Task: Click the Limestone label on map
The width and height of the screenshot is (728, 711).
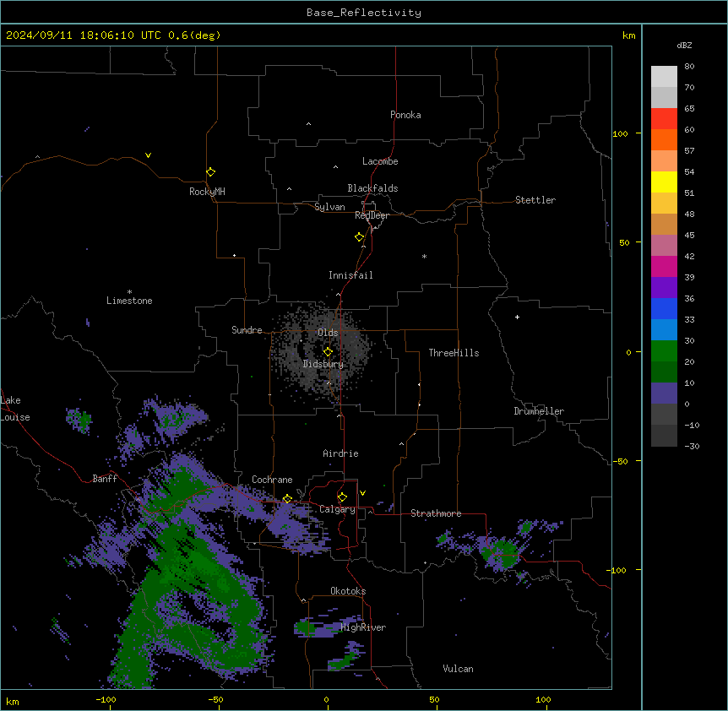Action: [129, 301]
